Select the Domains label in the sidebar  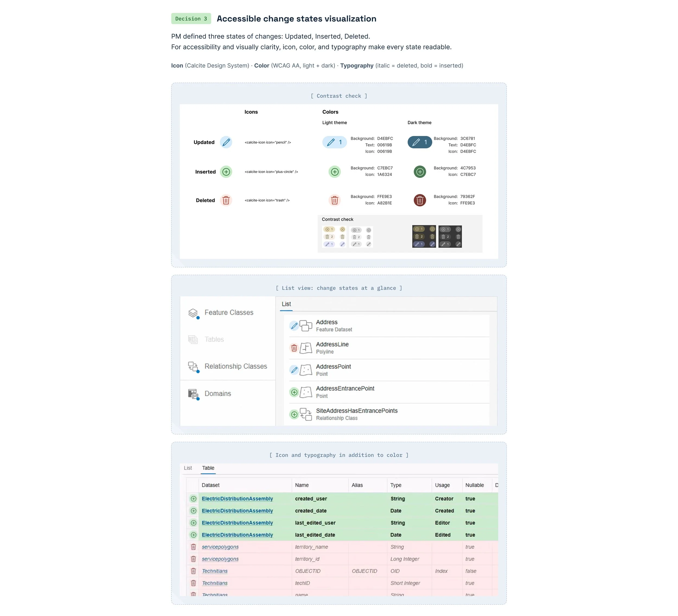click(x=218, y=394)
